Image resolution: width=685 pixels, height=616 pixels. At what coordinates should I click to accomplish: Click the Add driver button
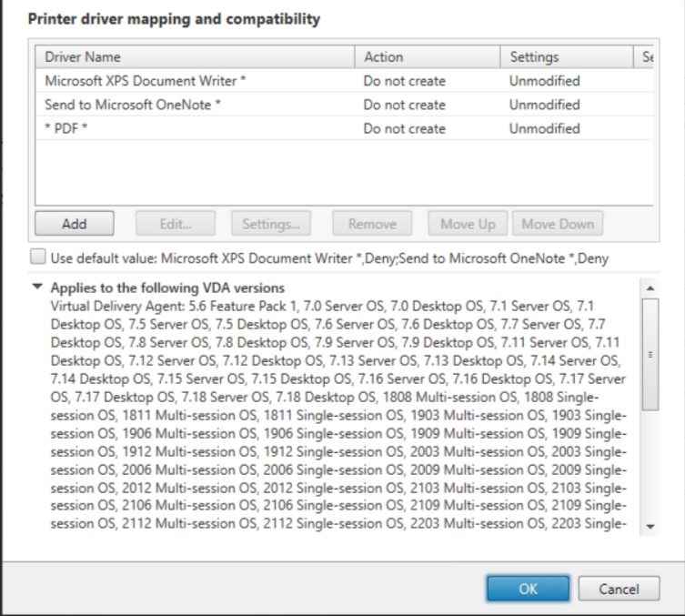click(75, 224)
